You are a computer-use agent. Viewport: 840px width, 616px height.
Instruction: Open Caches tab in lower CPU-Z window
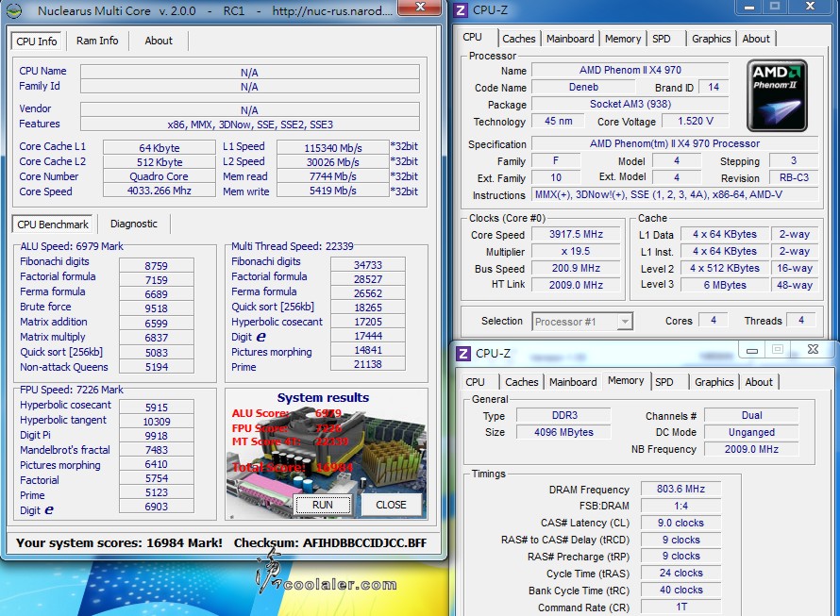click(521, 382)
